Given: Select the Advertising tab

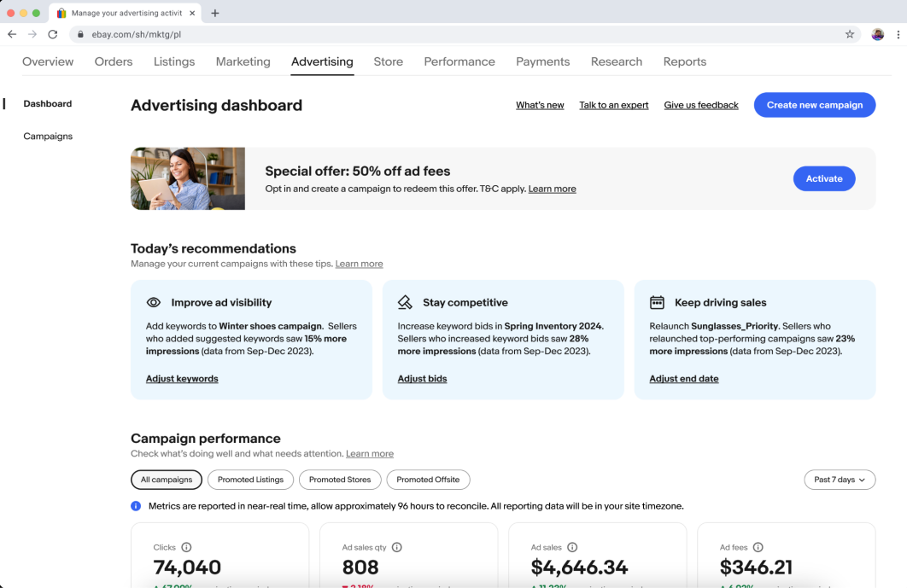Looking at the screenshot, I should tap(322, 61).
